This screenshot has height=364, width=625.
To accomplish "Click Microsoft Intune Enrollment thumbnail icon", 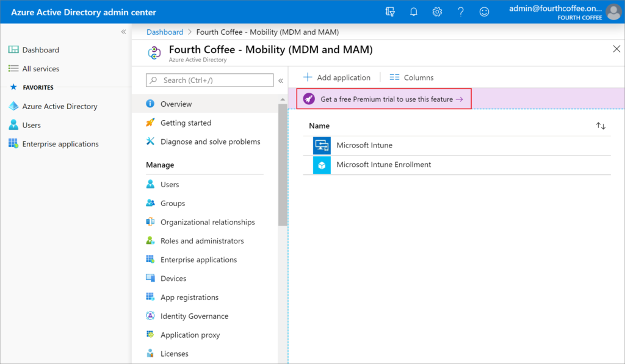I will [322, 165].
